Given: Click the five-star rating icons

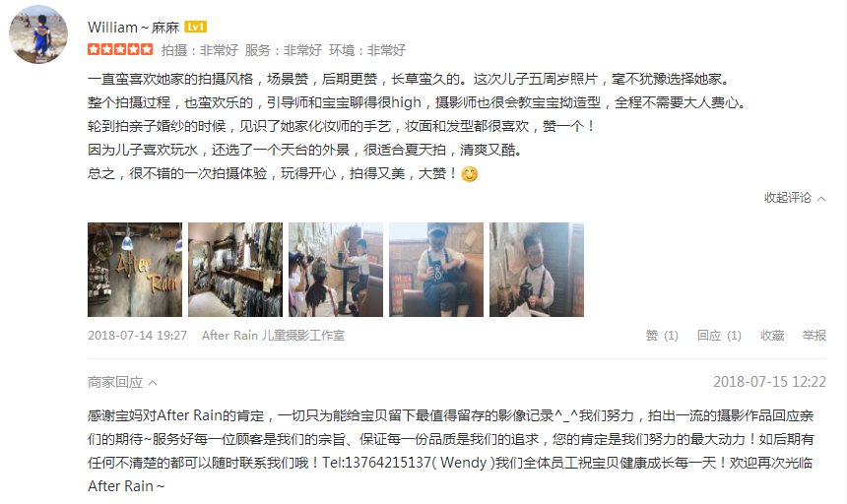Looking at the screenshot, I should click(x=120, y=49).
